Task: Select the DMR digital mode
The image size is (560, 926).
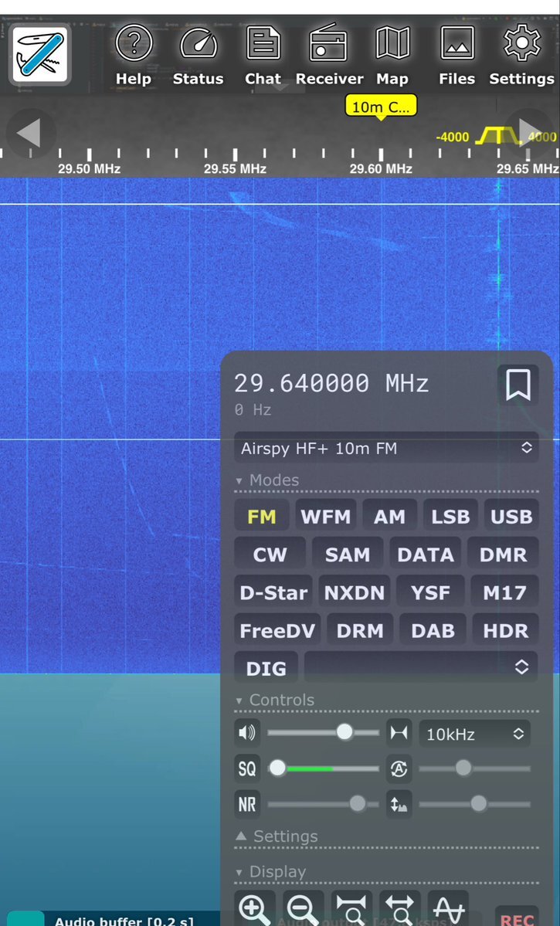Action: [x=503, y=555]
